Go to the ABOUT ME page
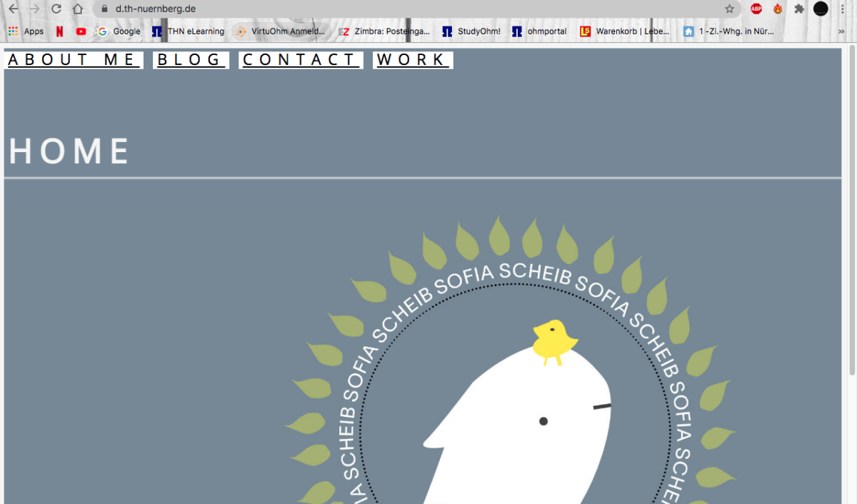 [x=74, y=60]
